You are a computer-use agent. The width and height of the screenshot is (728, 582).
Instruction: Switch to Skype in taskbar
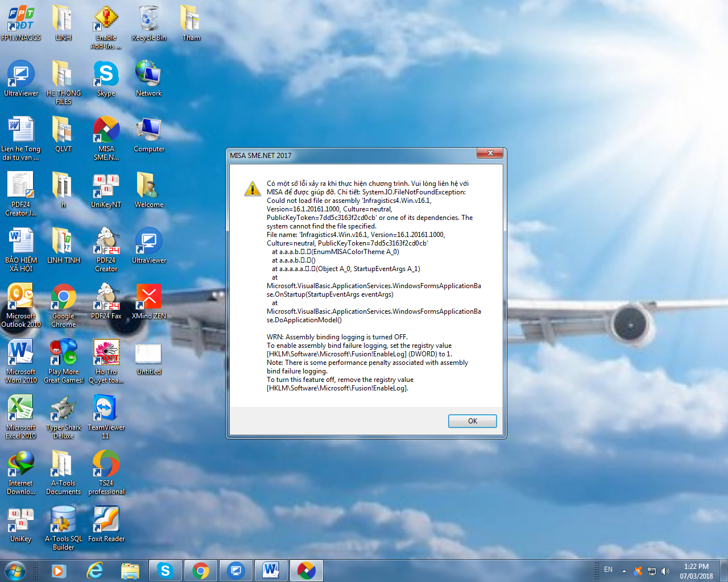point(166,571)
